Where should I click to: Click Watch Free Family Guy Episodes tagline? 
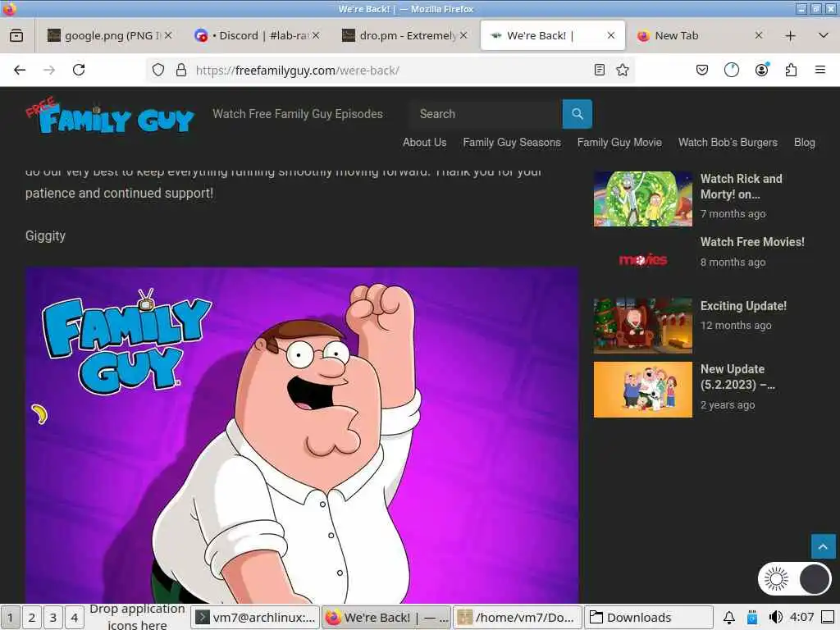(x=297, y=114)
